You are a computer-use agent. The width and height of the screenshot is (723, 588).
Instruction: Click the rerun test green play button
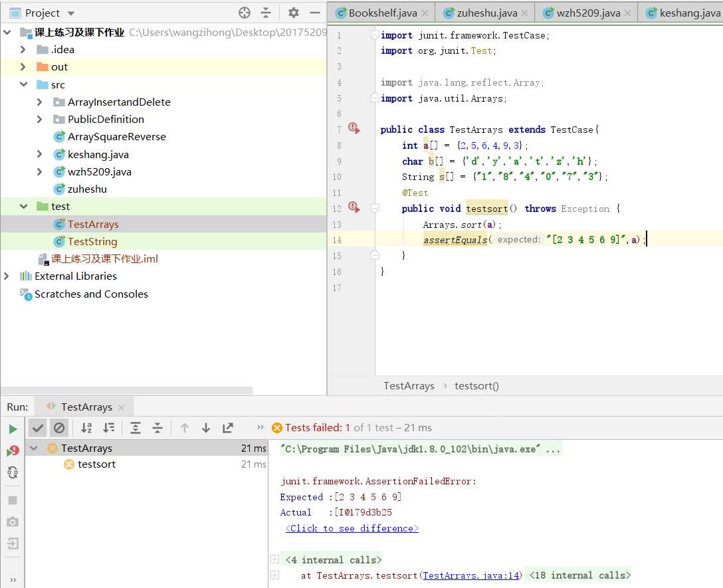[x=13, y=429]
